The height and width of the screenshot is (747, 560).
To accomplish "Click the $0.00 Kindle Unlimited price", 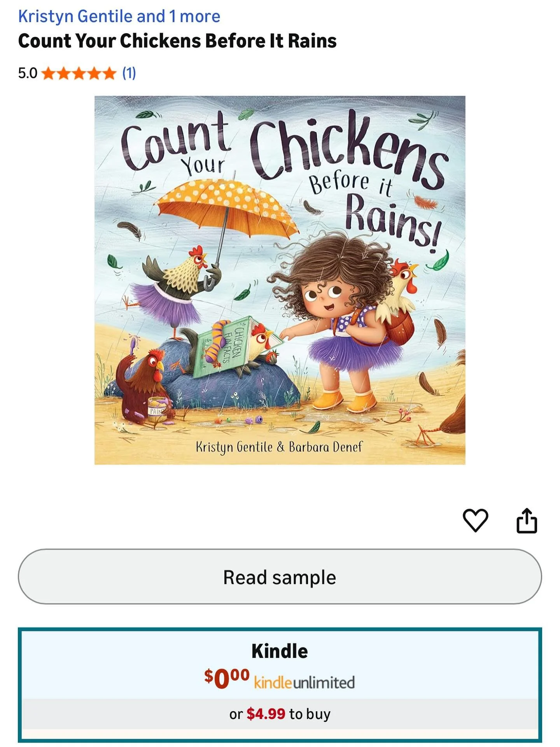I will pos(227,679).
